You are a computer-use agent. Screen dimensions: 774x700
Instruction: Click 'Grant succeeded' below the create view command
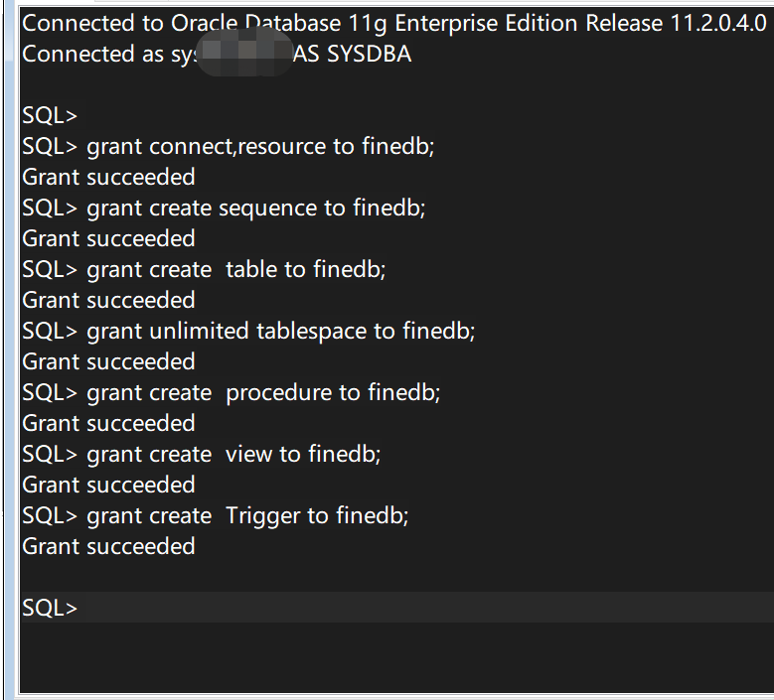(x=108, y=485)
